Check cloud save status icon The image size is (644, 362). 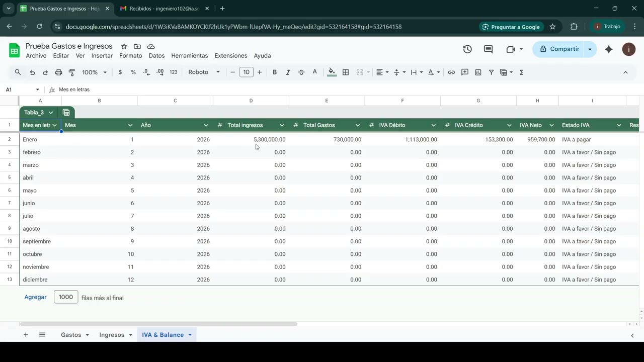(151, 46)
